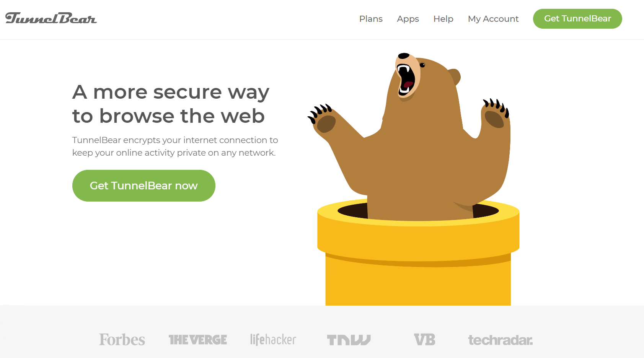Click the Get TunnelBear header button
Image resolution: width=644 pixels, height=358 pixels.
[577, 19]
